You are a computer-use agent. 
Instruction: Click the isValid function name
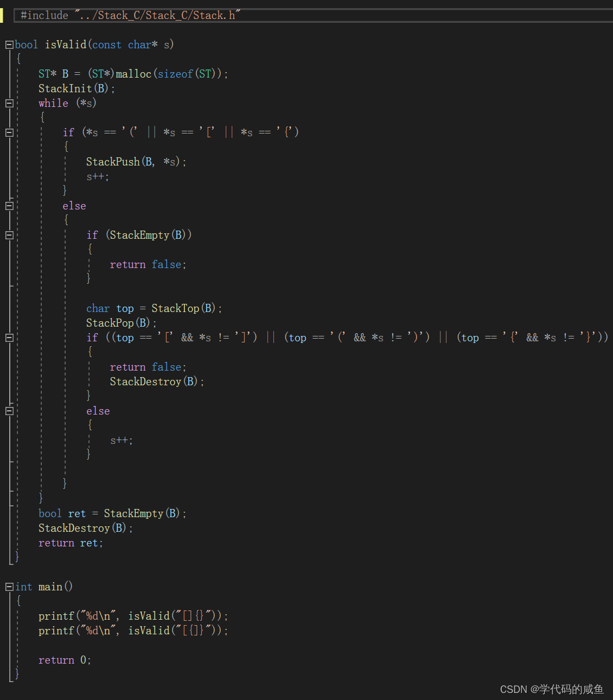[66, 44]
